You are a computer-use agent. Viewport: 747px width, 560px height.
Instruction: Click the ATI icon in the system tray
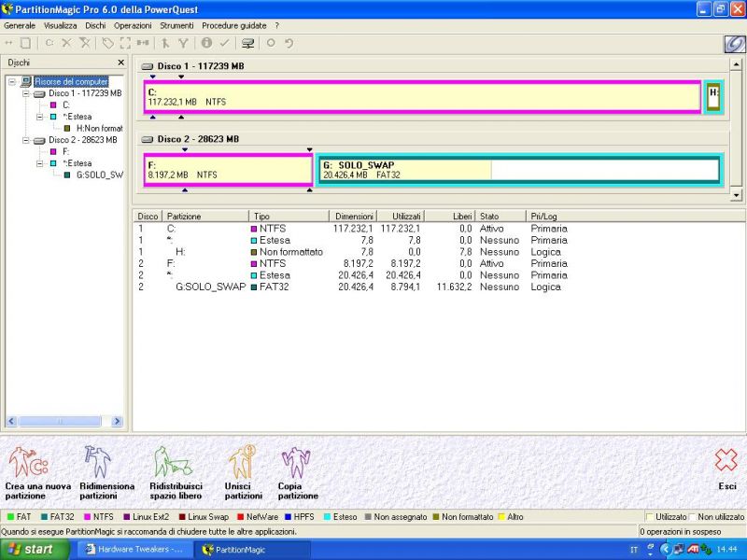(693, 549)
